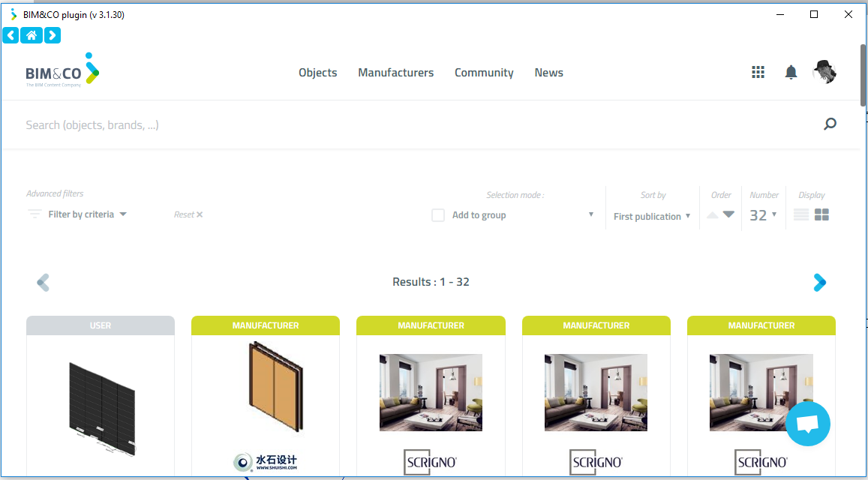Image resolution: width=868 pixels, height=480 pixels.
Task: Open the black panel USER object thumbnail
Action: coord(102,409)
